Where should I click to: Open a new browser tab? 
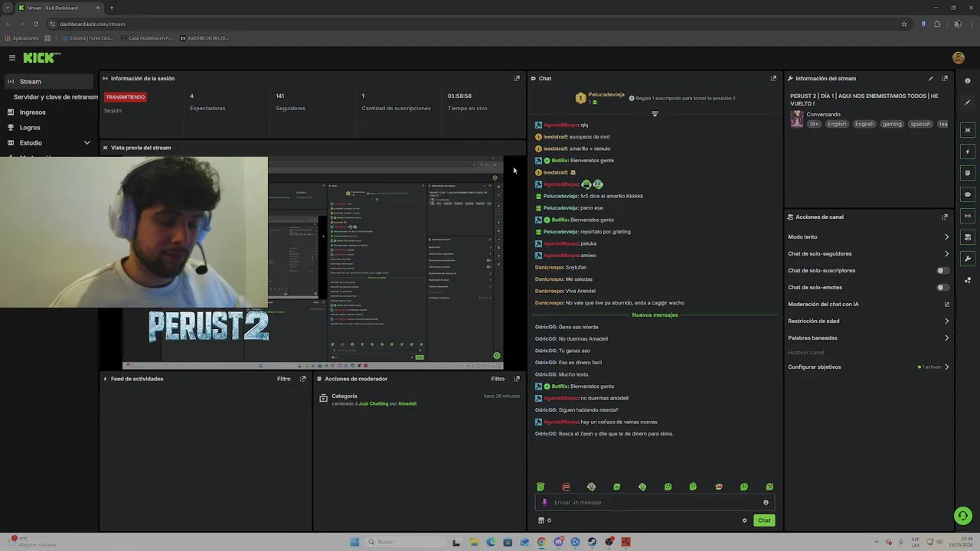(111, 8)
